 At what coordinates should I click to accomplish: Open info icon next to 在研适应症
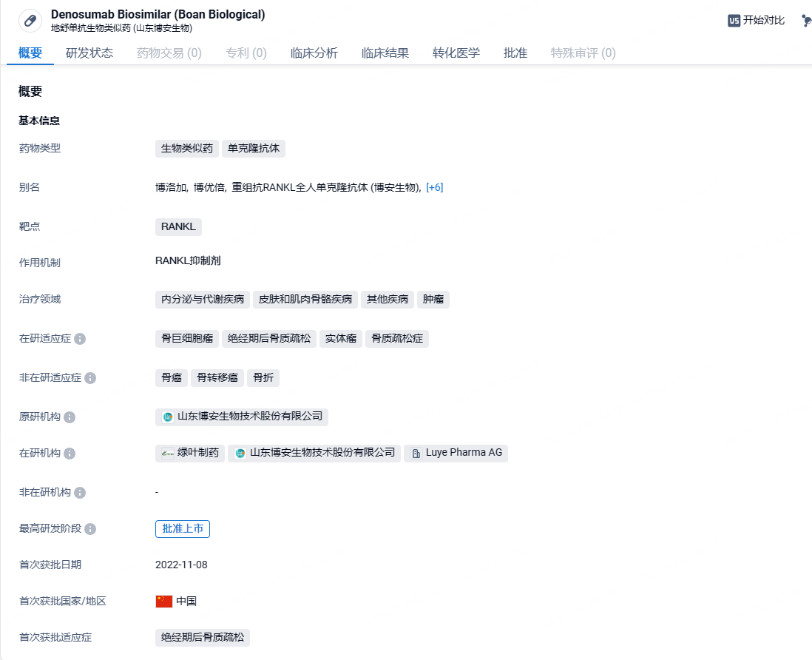(x=80, y=339)
